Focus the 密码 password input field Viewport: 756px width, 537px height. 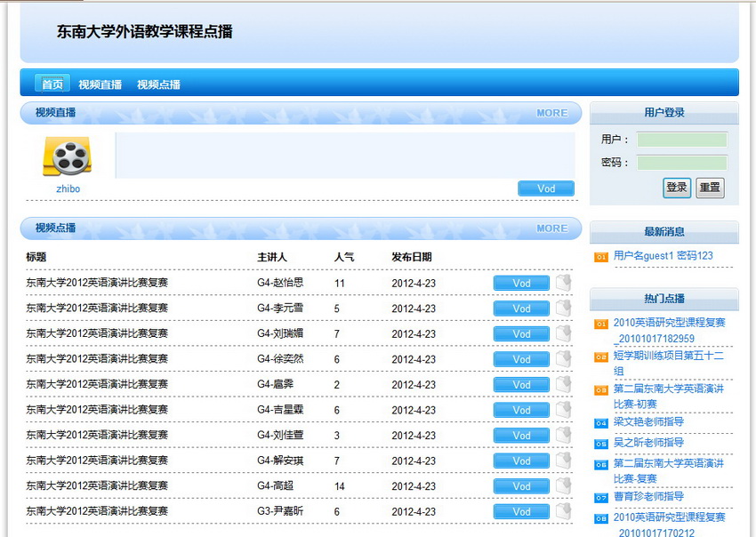pyautogui.click(x=682, y=163)
